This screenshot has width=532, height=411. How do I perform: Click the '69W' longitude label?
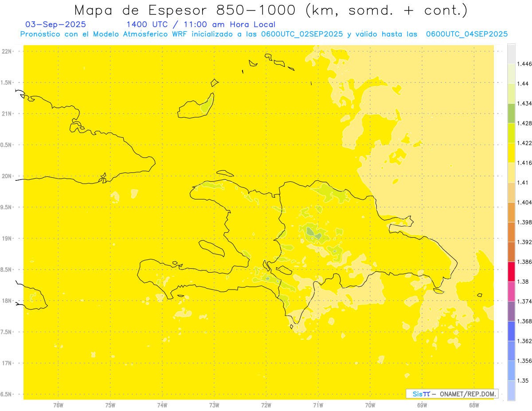click(x=422, y=405)
